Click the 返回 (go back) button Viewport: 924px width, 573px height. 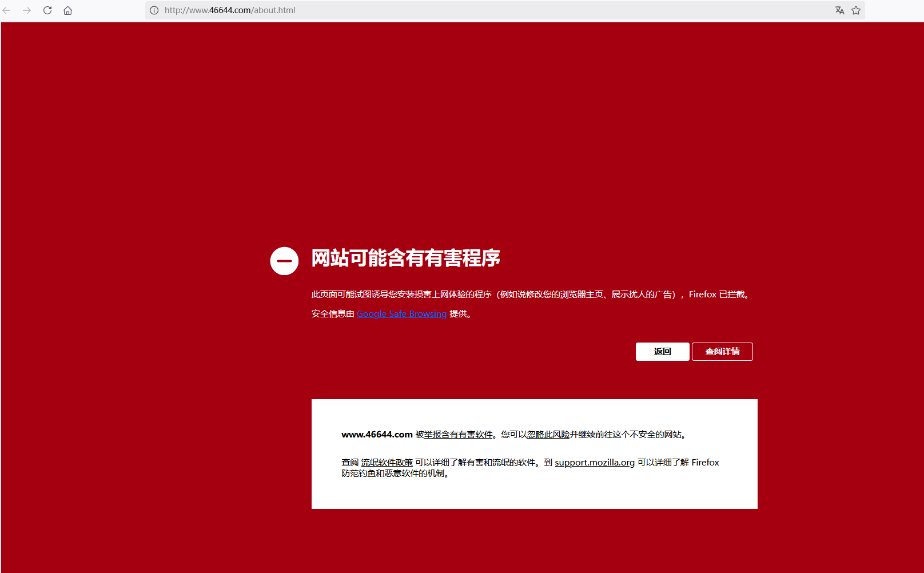click(x=662, y=352)
